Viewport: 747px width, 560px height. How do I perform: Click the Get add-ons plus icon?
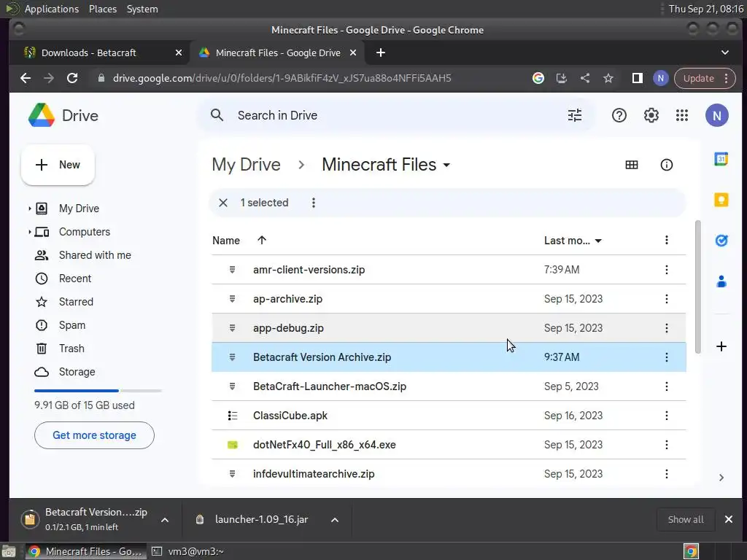tap(721, 346)
